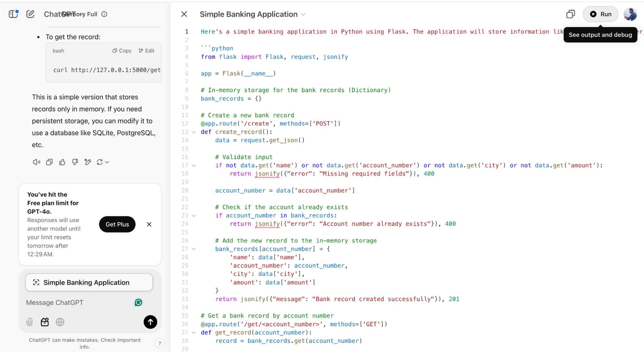Click the Run button
This screenshot has width=644, height=352.
tap(600, 14)
